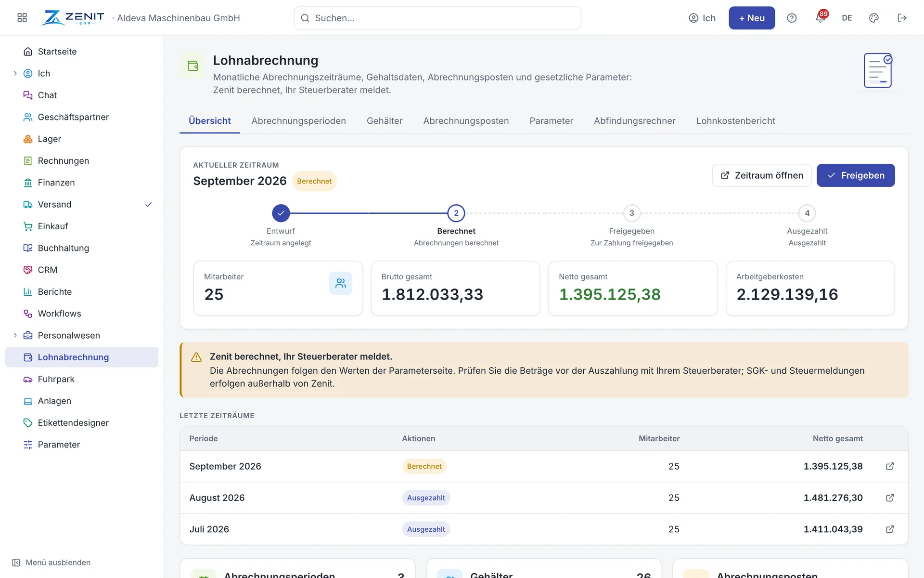Open the Lohnkostenbericht tab
Screen dimensions: 924x578
coord(735,121)
